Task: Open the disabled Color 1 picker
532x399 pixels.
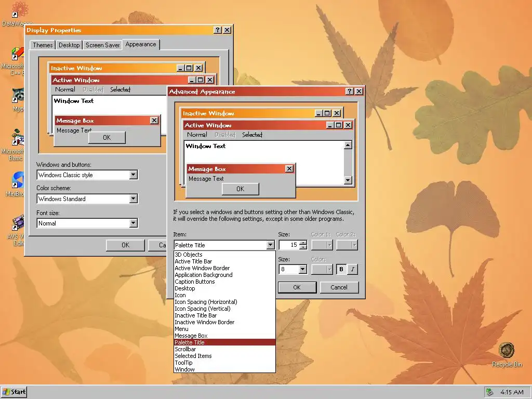Action: [x=322, y=245]
